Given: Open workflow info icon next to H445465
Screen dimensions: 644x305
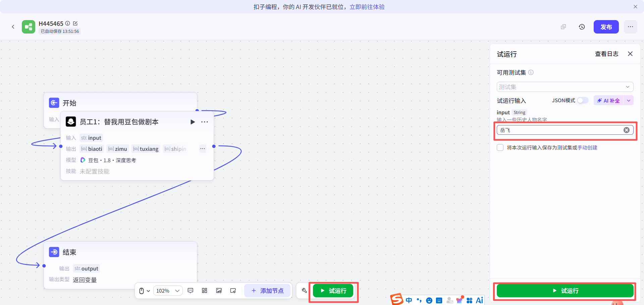Looking at the screenshot, I should point(67,23).
